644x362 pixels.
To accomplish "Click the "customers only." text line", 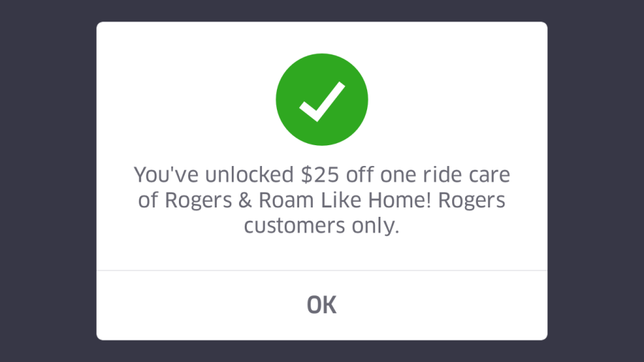I will [x=321, y=226].
